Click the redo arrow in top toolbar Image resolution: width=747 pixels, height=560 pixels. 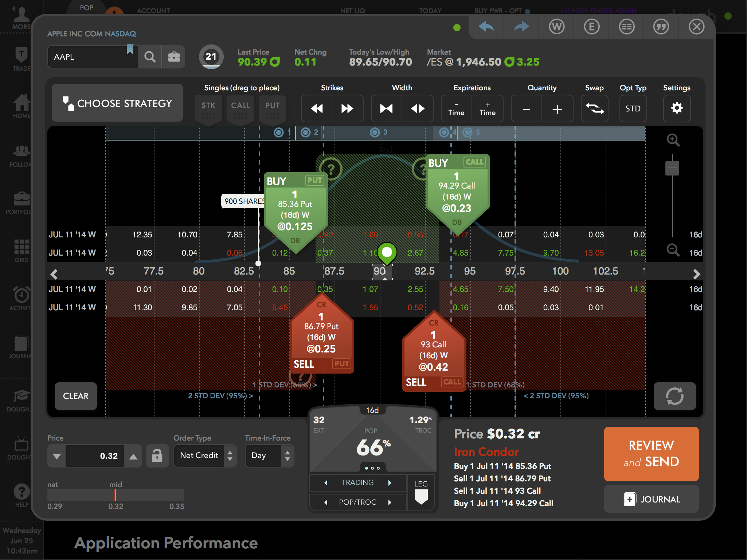tap(521, 27)
